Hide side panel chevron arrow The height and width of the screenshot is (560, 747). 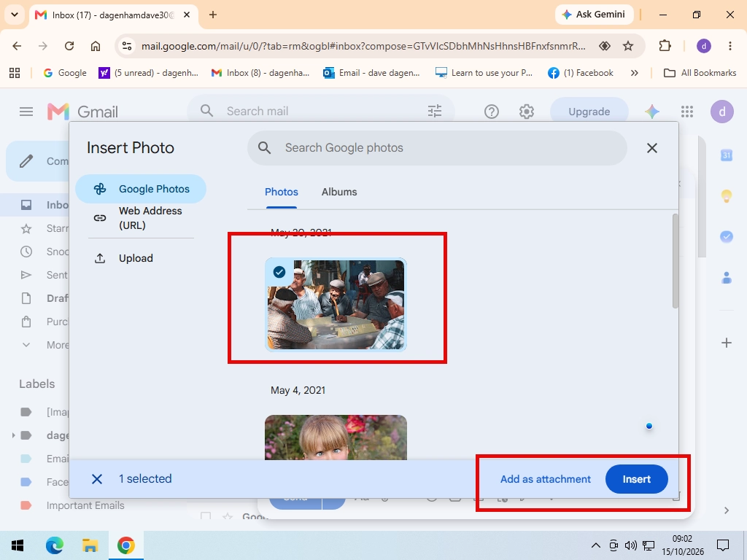tap(726, 510)
